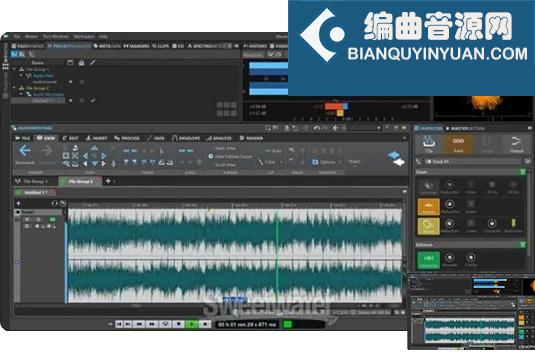Collapse File Group 2 in project tree
The width and height of the screenshot is (535, 363).
tap(14, 88)
